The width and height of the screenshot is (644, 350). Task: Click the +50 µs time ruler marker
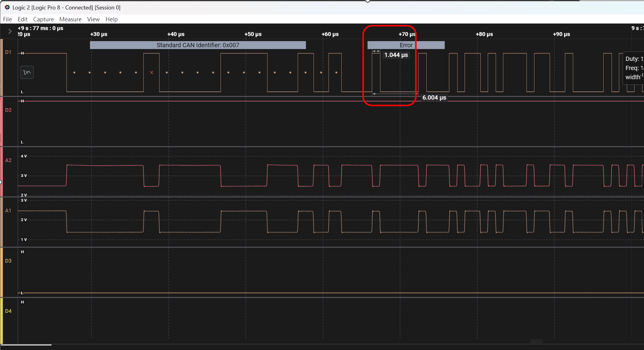[253, 34]
